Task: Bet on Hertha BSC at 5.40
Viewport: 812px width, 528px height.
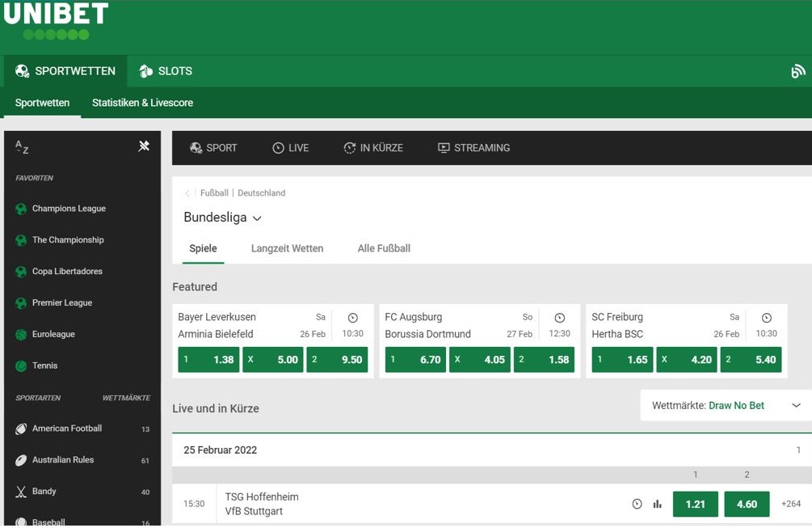Action: 751,360
